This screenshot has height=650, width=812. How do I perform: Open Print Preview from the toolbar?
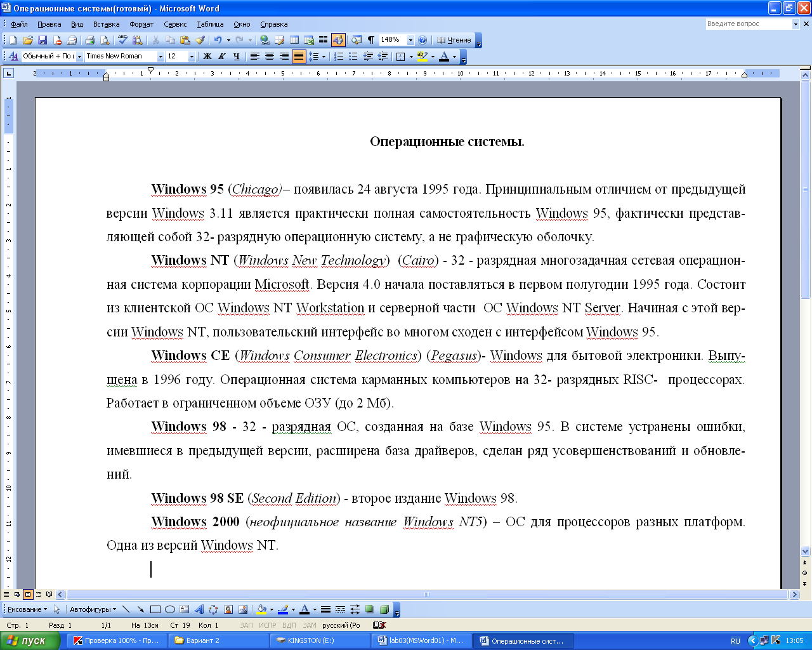pyautogui.click(x=105, y=40)
